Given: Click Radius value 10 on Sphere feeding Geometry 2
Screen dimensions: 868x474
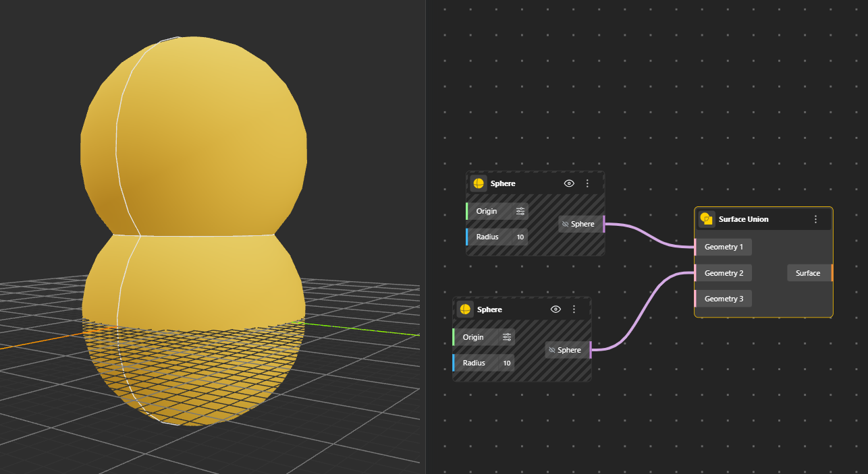Looking at the screenshot, I should pyautogui.click(x=507, y=363).
